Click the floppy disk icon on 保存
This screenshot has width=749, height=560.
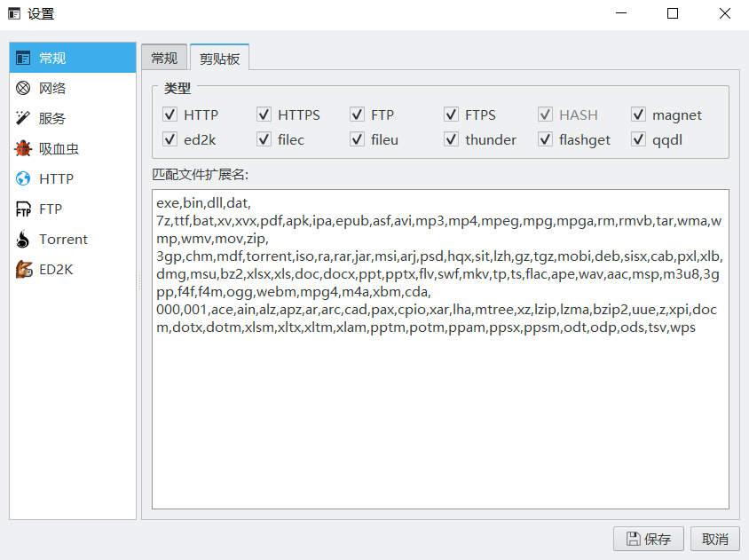[634, 539]
